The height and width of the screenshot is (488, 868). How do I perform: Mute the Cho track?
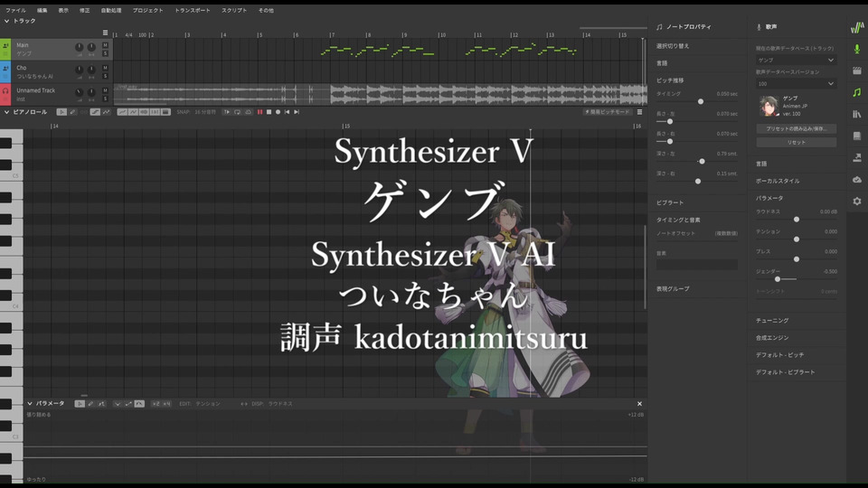(x=105, y=68)
